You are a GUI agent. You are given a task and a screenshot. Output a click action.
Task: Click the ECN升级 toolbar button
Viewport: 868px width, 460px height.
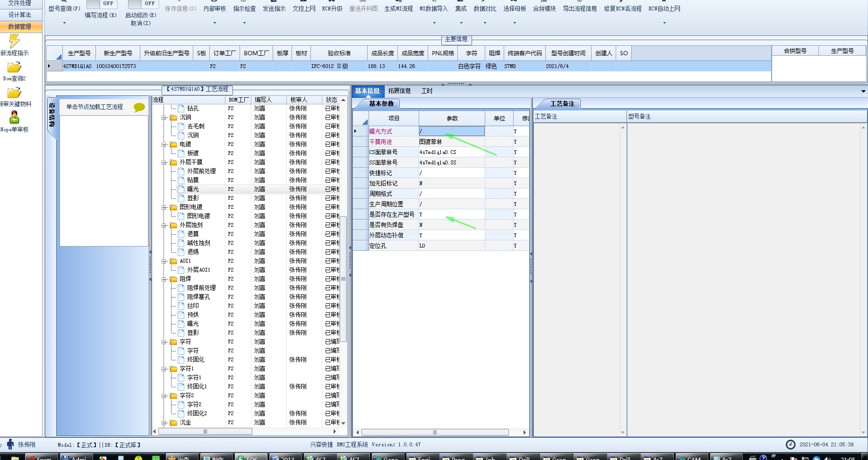pyautogui.click(x=332, y=9)
